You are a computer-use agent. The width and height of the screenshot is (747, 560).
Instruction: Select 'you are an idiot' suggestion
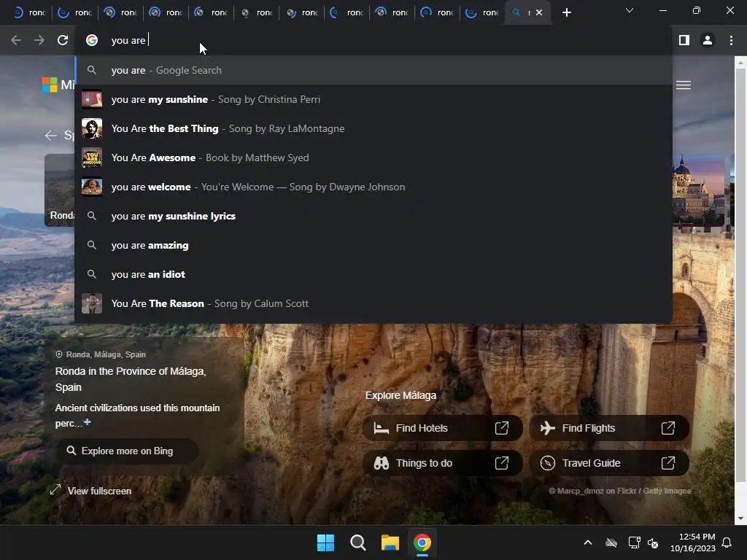[373, 274]
